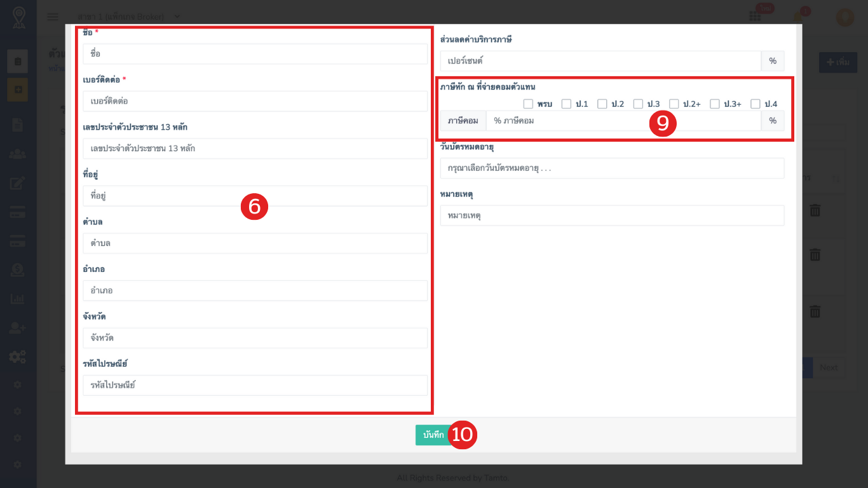Open the bar chart reports icon in the sidebar
This screenshot has width=868, height=488.
point(18,299)
